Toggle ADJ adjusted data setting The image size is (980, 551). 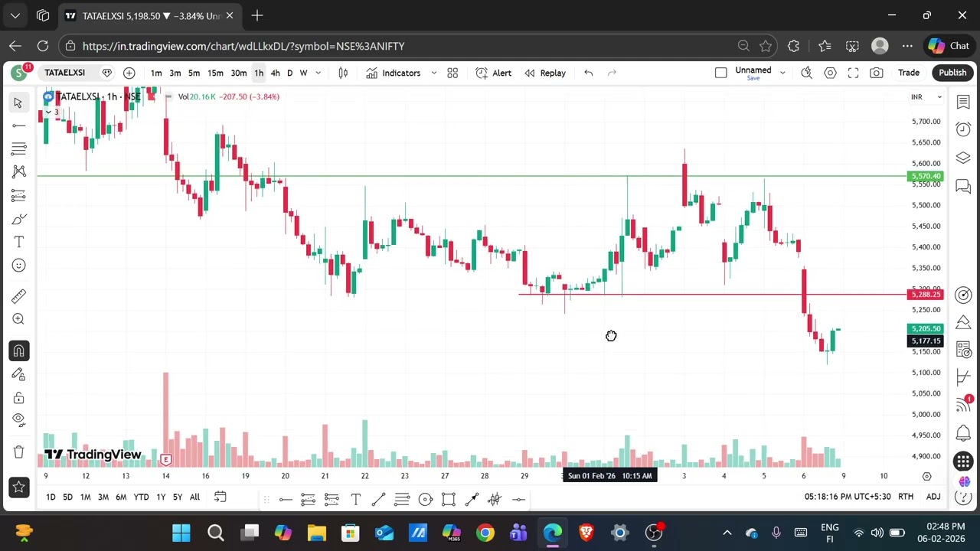933,497
